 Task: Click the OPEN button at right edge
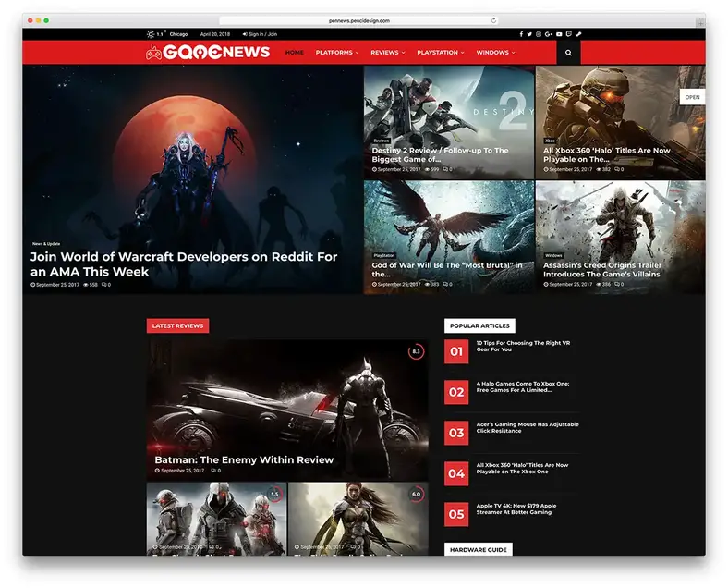692,97
